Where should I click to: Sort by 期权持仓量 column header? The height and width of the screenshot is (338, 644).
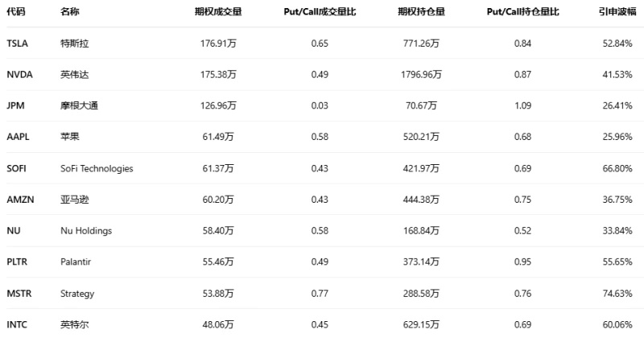(x=421, y=12)
